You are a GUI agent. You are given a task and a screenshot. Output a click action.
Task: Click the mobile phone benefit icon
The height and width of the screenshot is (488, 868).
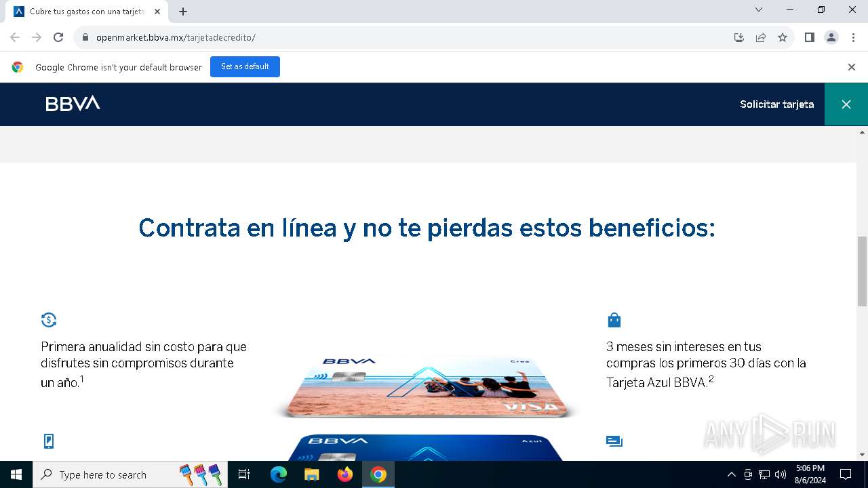pyautogui.click(x=49, y=441)
